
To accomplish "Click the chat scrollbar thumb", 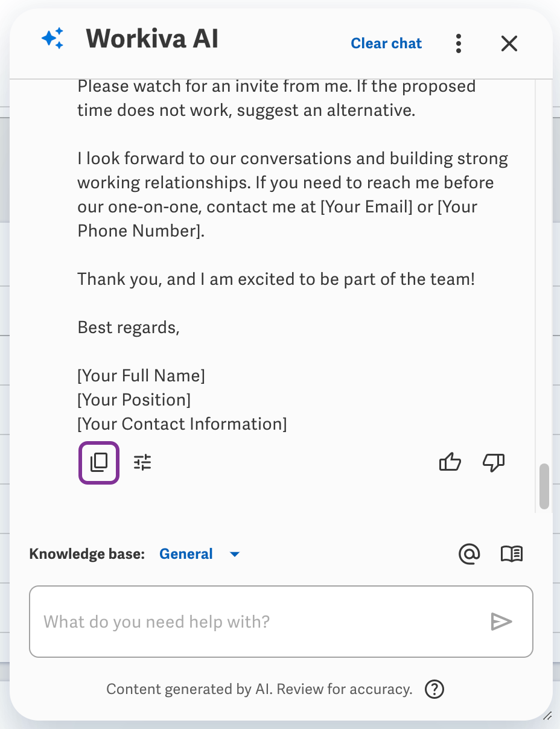I will 544,486.
